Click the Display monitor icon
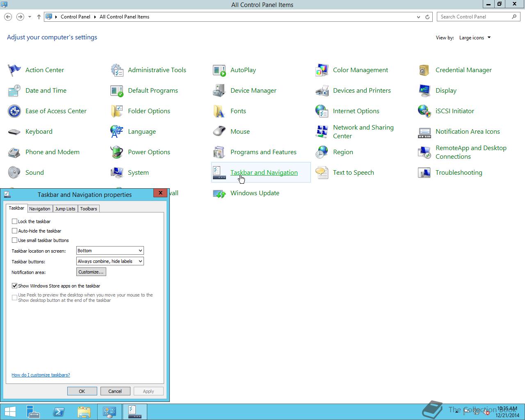 (x=425, y=91)
